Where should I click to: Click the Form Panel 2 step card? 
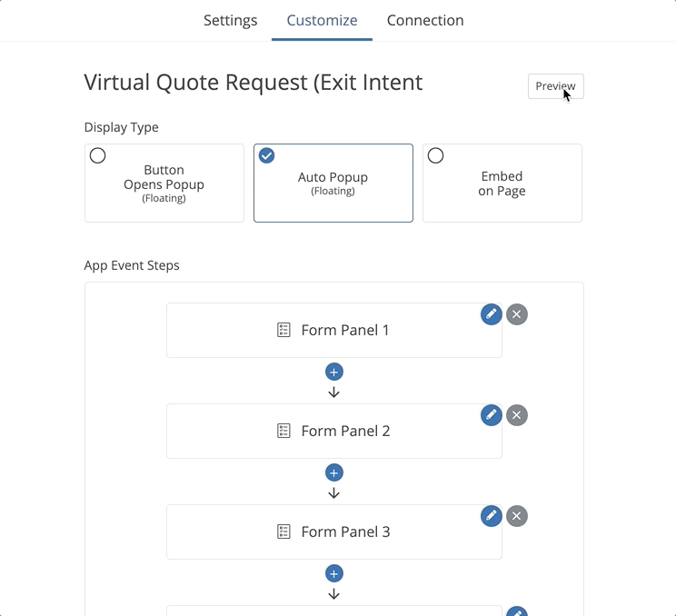click(x=333, y=432)
